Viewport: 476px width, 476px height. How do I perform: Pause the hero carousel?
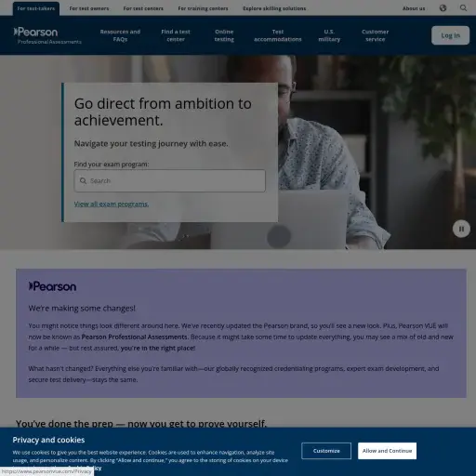pos(461,229)
